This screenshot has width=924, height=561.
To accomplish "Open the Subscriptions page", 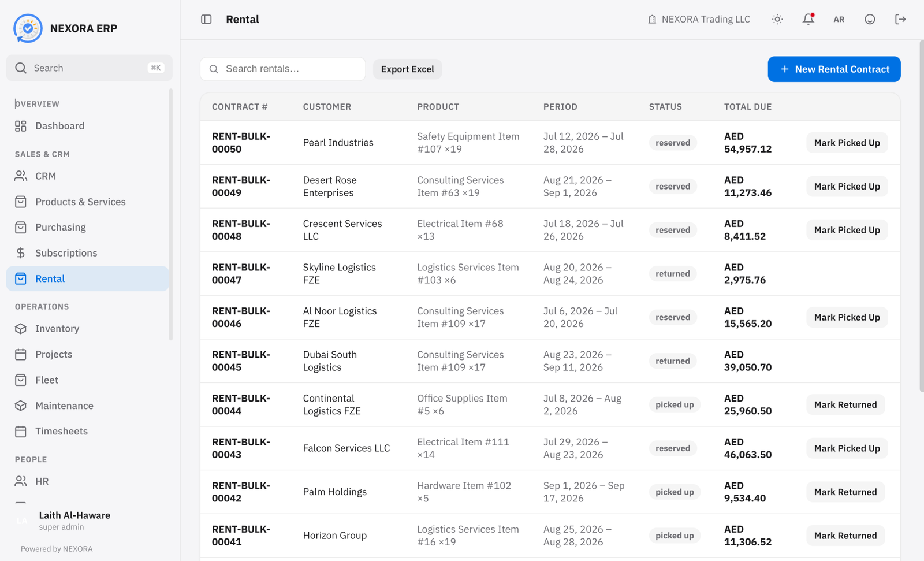I will point(88,253).
